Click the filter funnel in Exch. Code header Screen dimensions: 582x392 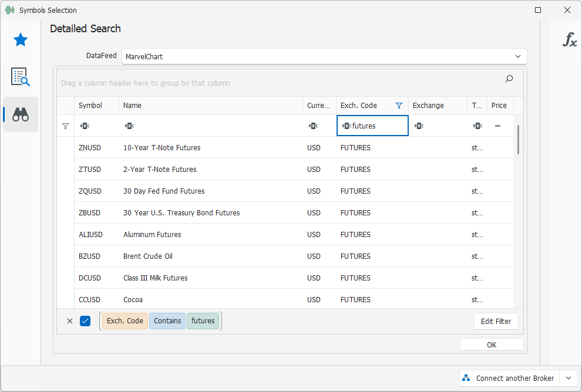(399, 106)
